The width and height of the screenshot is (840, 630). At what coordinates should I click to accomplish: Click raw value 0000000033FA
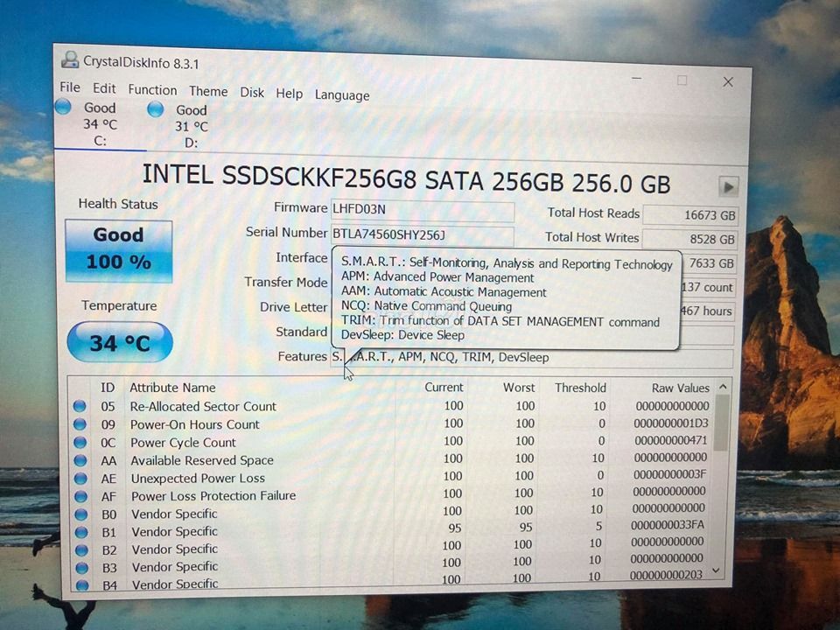click(668, 526)
